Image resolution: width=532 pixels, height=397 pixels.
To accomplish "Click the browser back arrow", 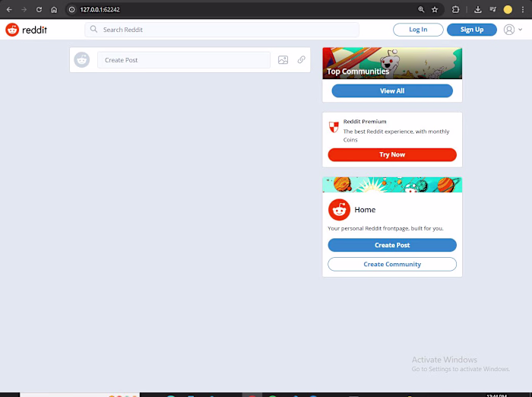I will (9, 10).
